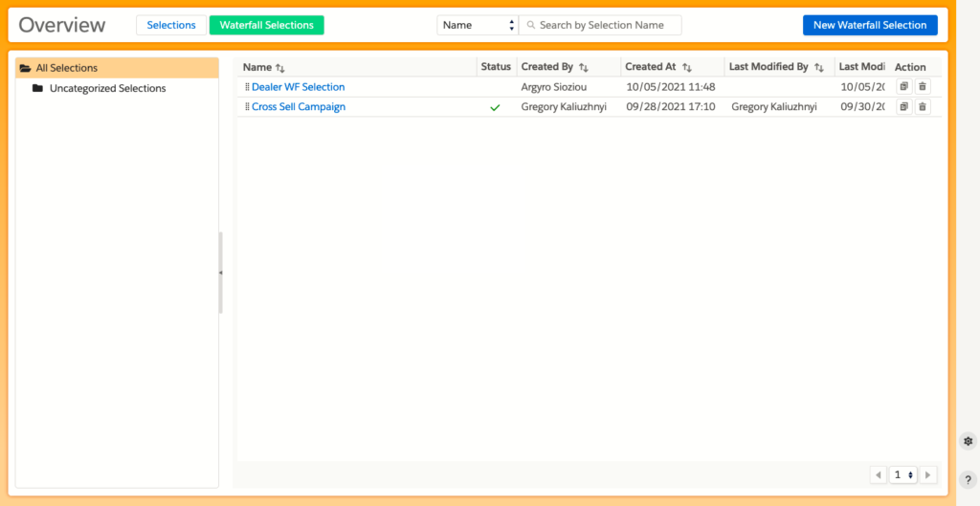Switch to the Selections tab
The height and width of the screenshot is (506, 980).
(171, 25)
